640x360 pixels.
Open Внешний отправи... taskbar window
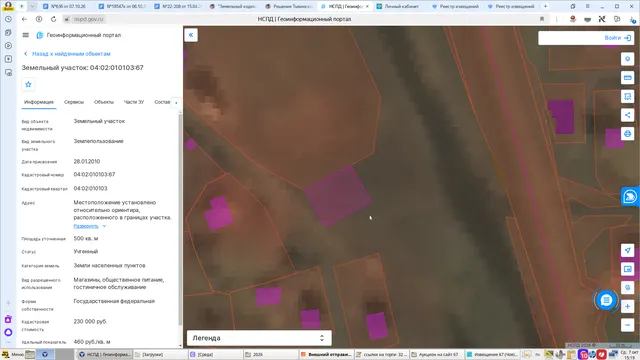click(325, 354)
